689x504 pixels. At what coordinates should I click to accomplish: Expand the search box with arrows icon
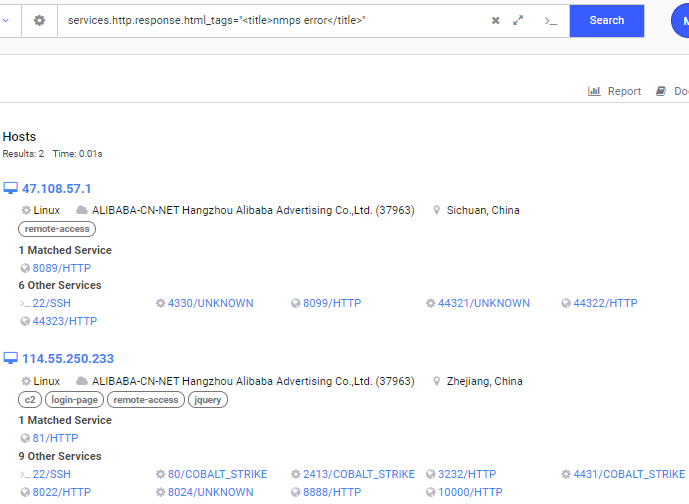click(518, 20)
